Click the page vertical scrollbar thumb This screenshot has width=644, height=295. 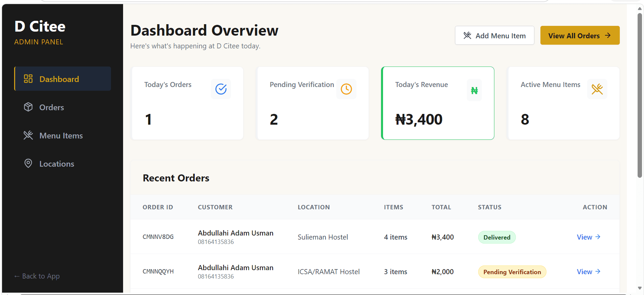pos(640,94)
